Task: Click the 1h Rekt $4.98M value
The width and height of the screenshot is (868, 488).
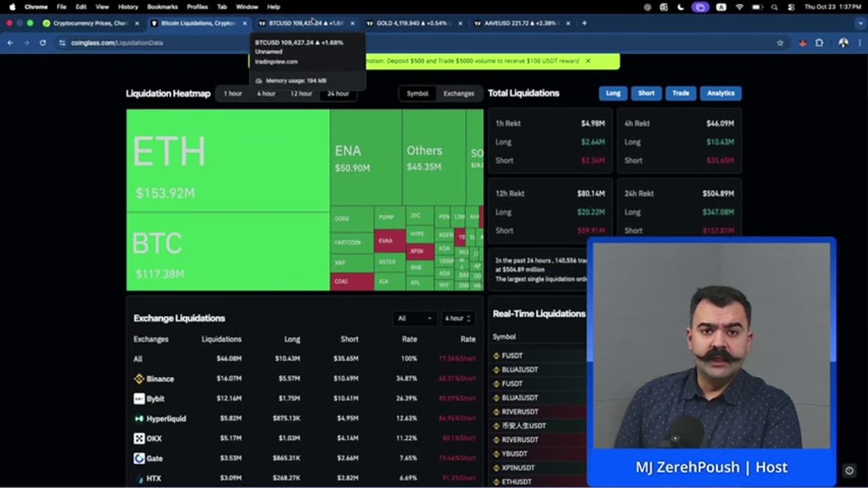Action: coord(593,124)
